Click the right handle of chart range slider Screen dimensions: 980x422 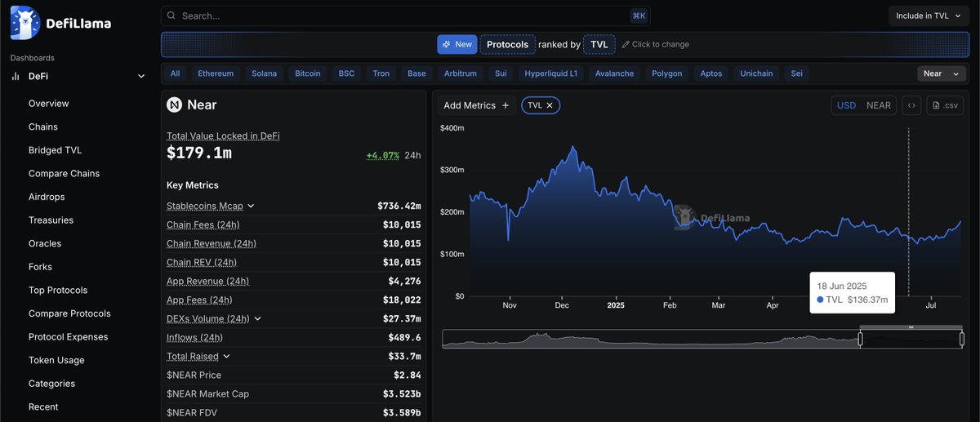click(962, 339)
